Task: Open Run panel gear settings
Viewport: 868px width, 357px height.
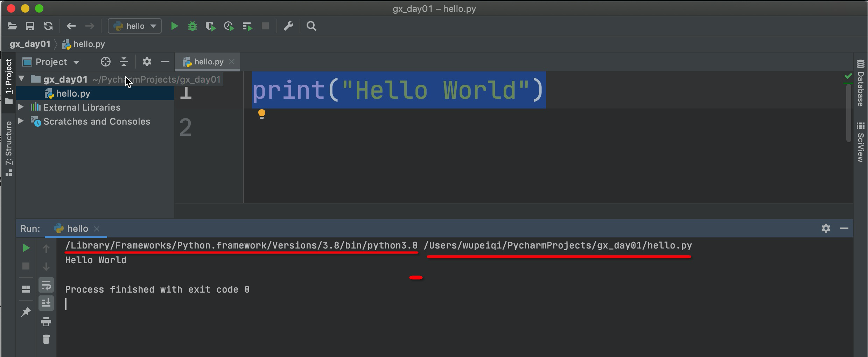Action: [826, 228]
